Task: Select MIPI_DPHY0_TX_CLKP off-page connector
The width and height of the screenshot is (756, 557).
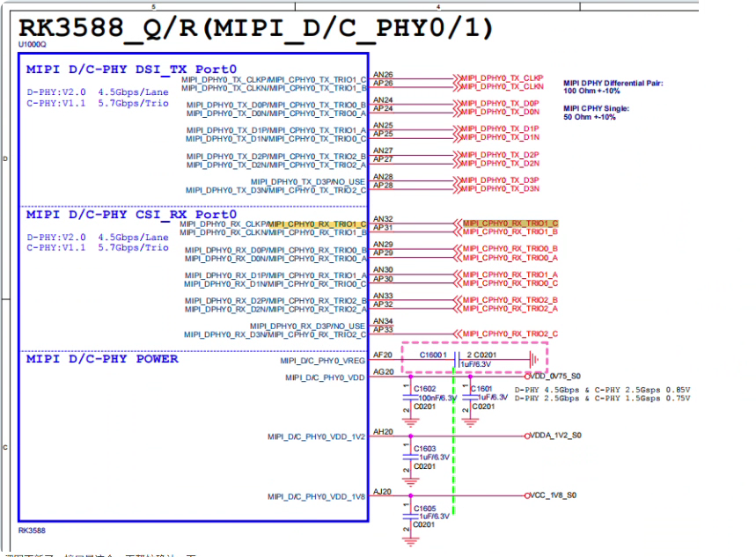Action: tap(498, 77)
